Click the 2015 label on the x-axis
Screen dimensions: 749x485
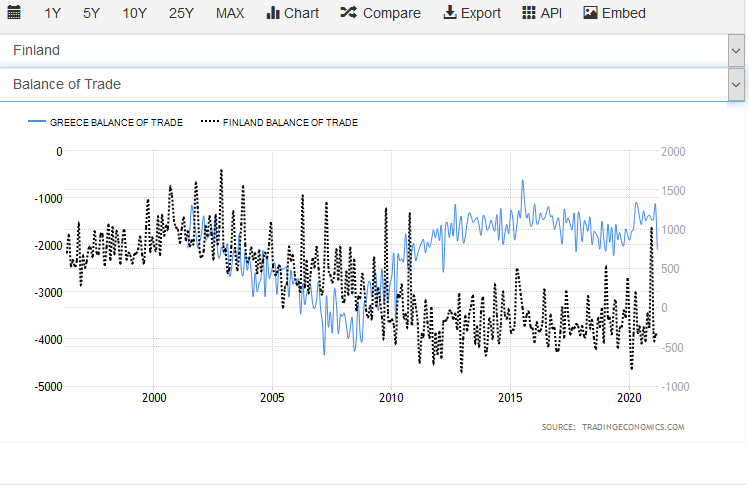click(x=509, y=398)
